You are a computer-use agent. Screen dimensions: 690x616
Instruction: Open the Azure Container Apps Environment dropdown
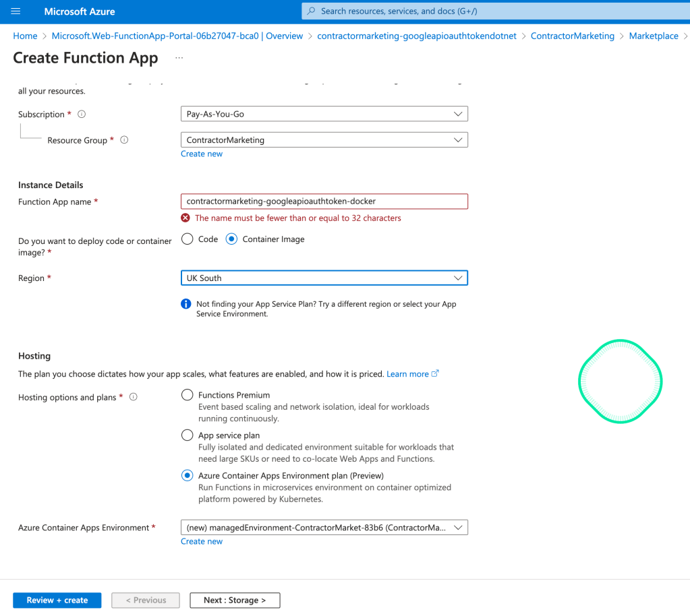[324, 528]
